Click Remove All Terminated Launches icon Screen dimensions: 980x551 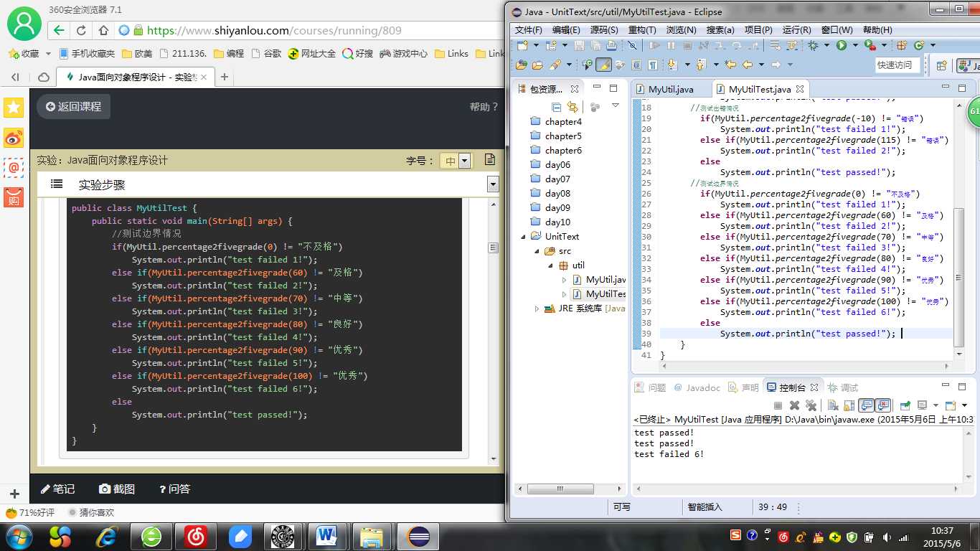811,405
